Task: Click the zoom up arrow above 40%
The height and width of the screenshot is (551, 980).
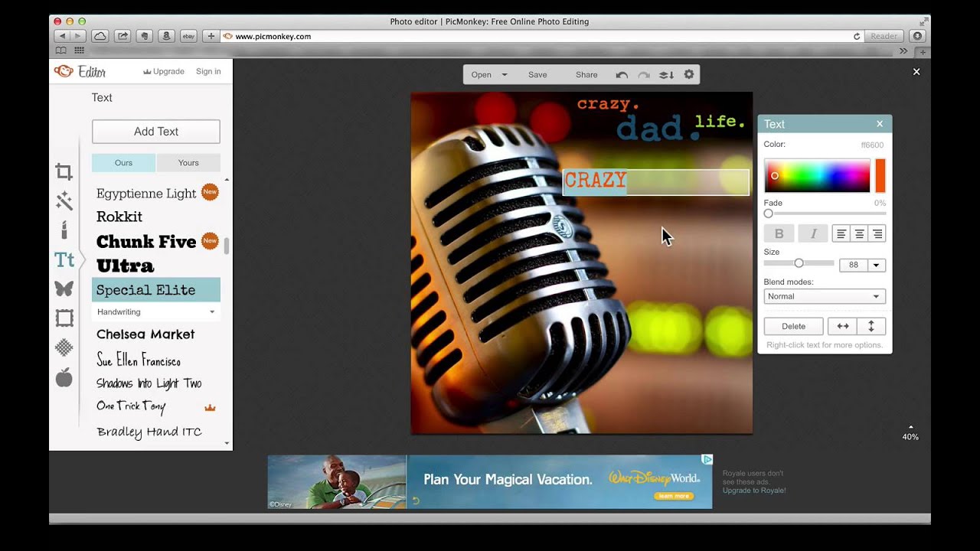Action: [910, 427]
